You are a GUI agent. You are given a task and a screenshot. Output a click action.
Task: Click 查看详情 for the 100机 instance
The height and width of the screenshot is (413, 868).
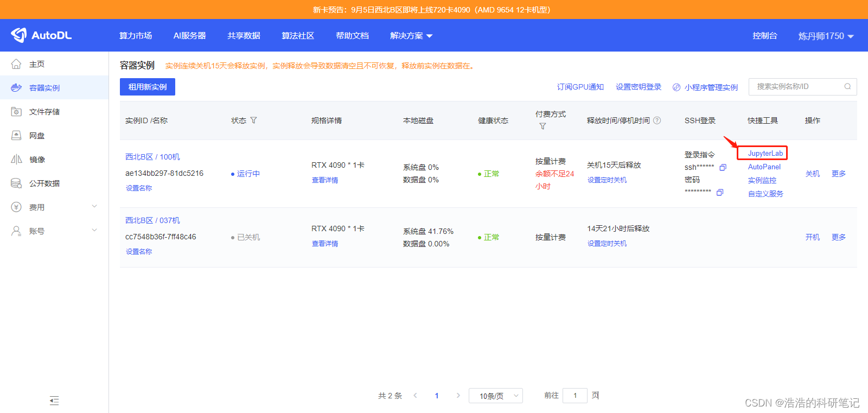tap(325, 180)
